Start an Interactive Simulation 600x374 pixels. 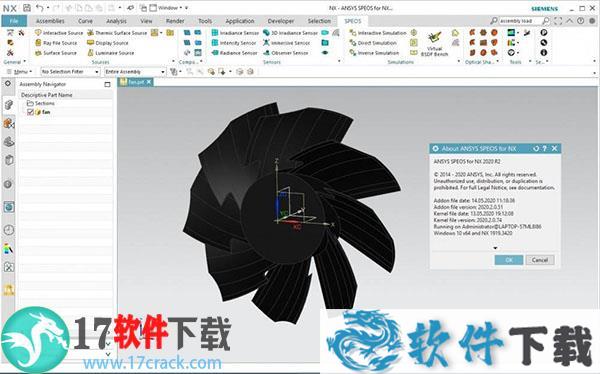pyautogui.click(x=378, y=33)
